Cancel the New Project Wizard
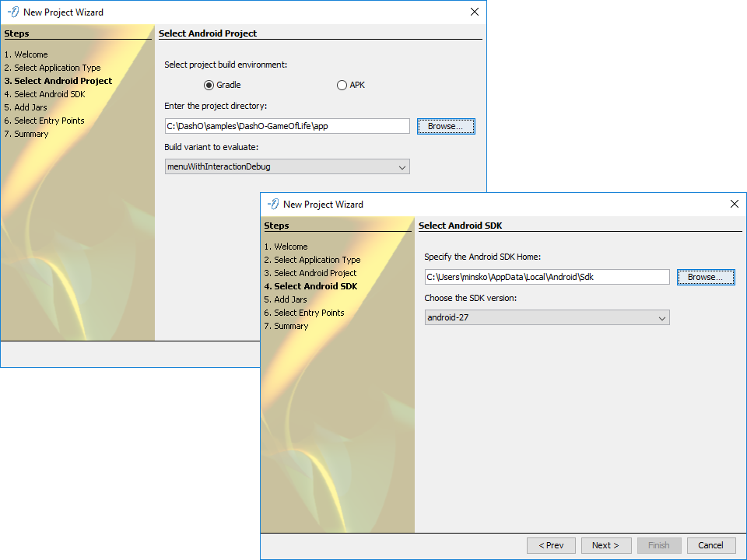Screen dimensions: 747x560 tap(710, 545)
